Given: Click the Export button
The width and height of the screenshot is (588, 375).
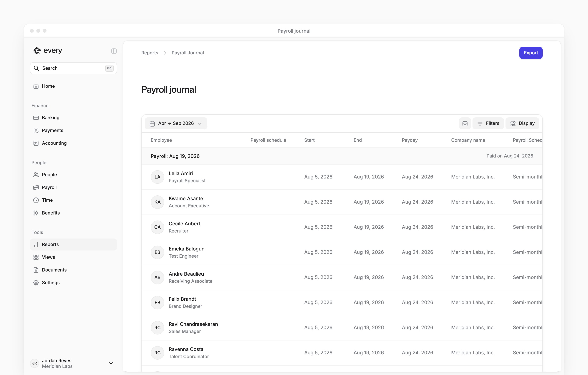Looking at the screenshot, I should coord(531,53).
